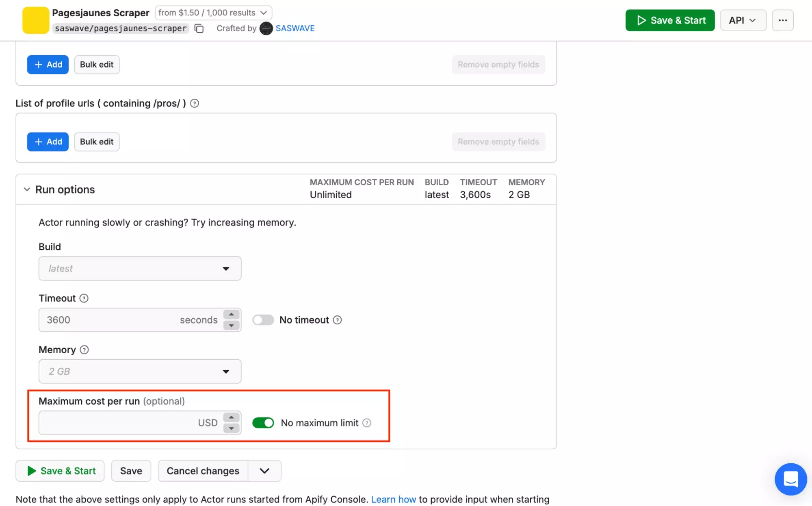
Task: Open the Learn how link
Action: 393,499
